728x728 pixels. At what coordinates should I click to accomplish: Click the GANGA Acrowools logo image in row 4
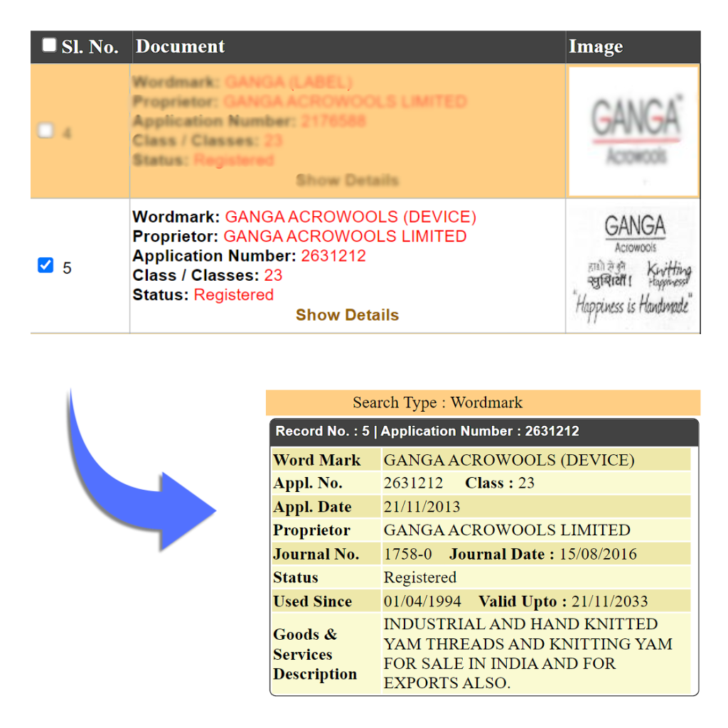point(633,131)
